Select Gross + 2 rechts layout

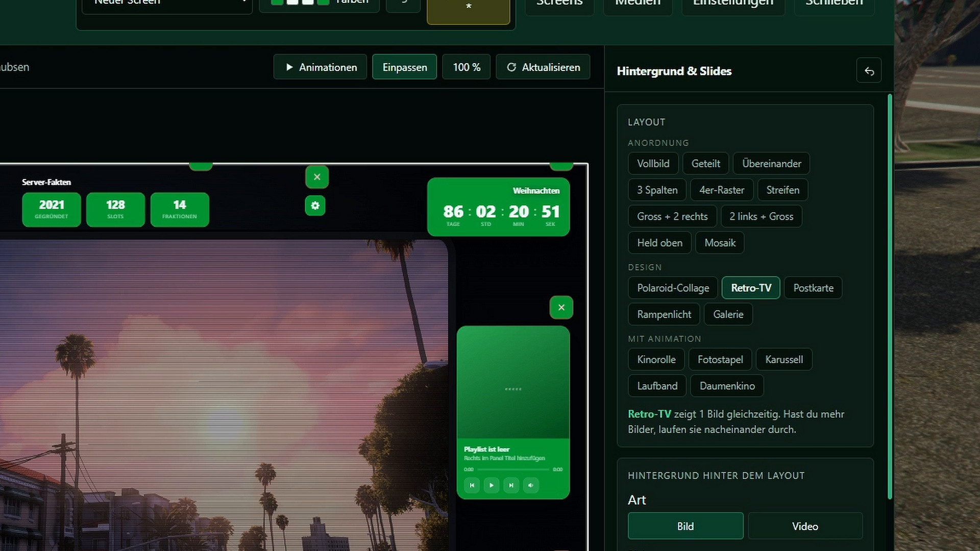[673, 217]
